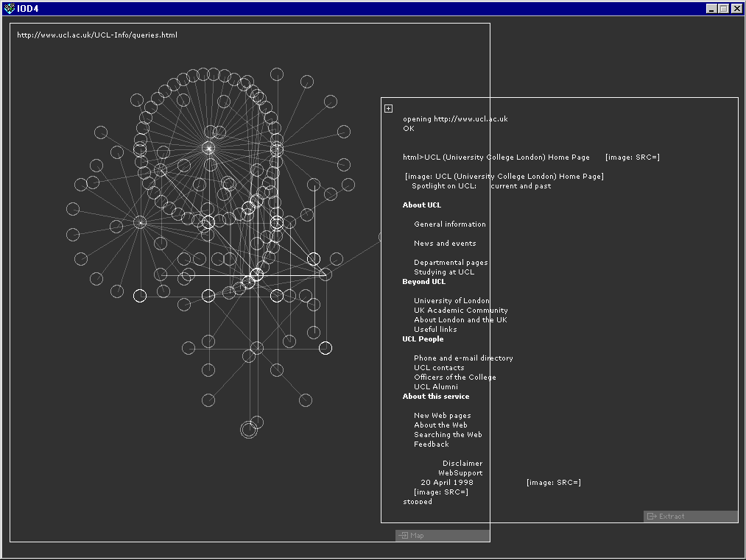Select a highlighted white node in the graph
Screen dimensions: 746x560
coord(326,347)
